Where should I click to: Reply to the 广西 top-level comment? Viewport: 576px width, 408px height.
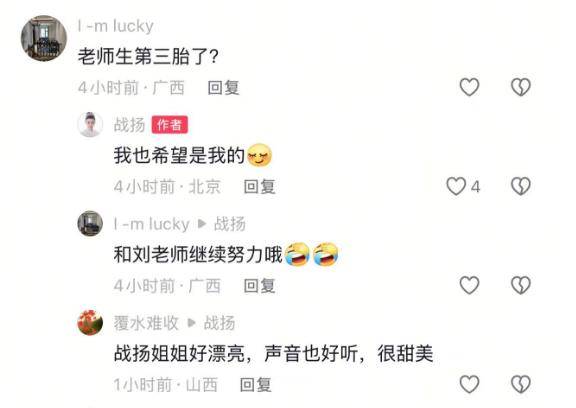click(223, 88)
